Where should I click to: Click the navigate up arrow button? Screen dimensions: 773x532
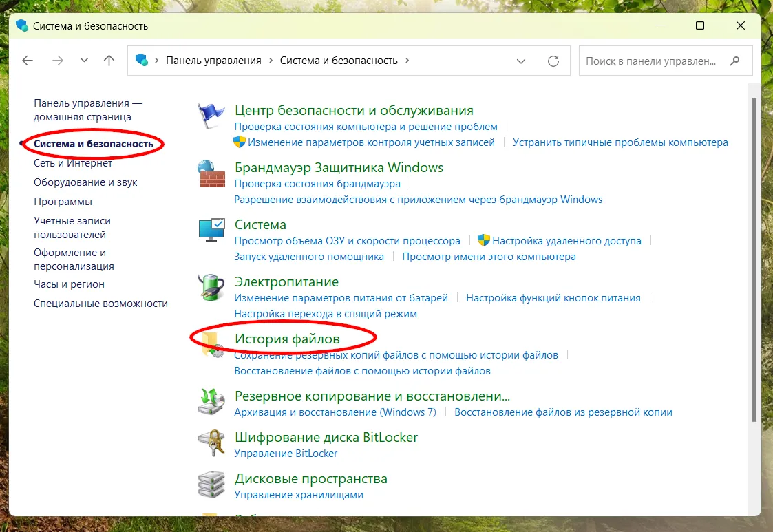coord(109,60)
